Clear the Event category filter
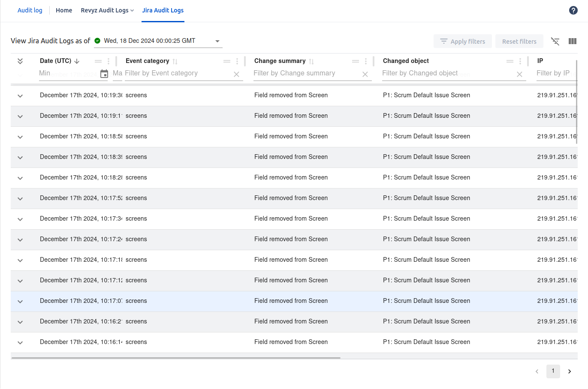588x389 pixels. [x=236, y=74]
